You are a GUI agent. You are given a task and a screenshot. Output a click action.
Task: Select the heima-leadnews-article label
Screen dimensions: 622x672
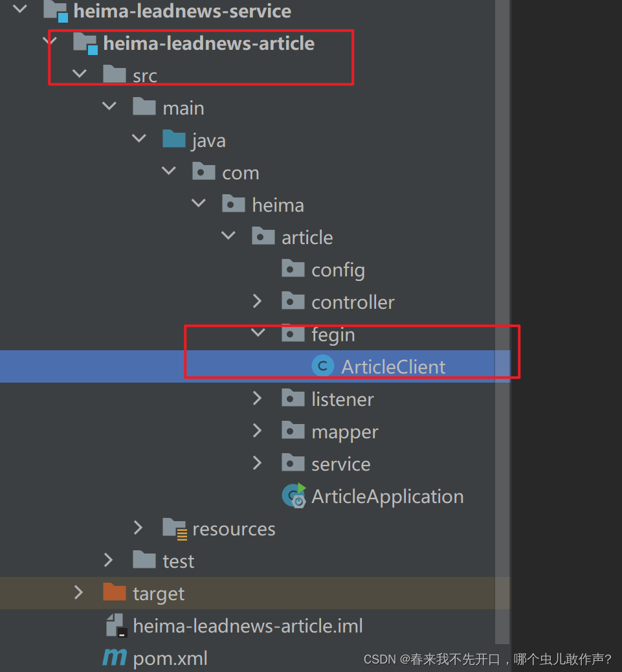pos(208,44)
